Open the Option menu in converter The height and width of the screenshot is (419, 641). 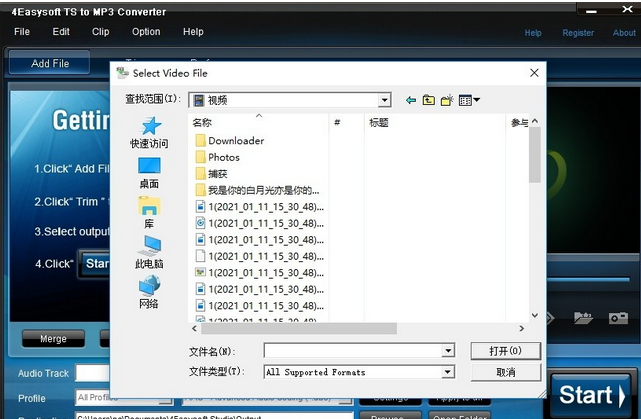(x=146, y=32)
